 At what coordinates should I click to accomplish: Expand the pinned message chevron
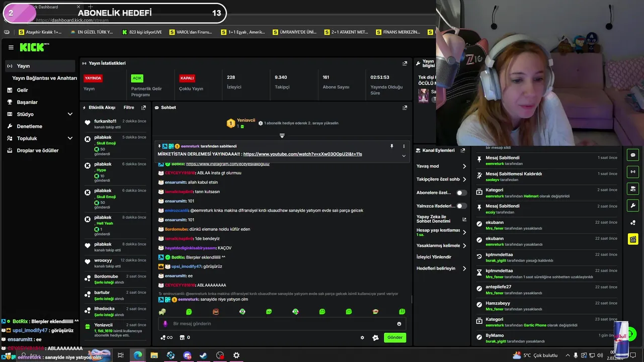[x=404, y=155]
